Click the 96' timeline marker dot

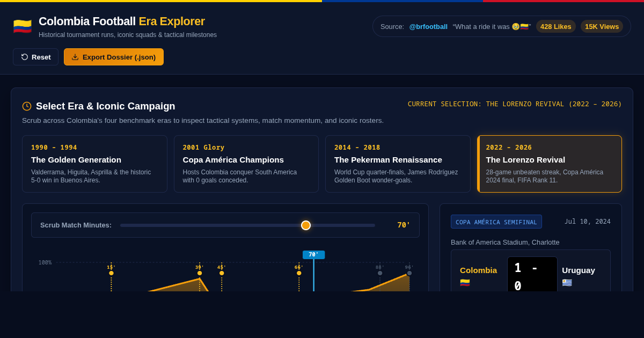pyautogui.click(x=409, y=273)
